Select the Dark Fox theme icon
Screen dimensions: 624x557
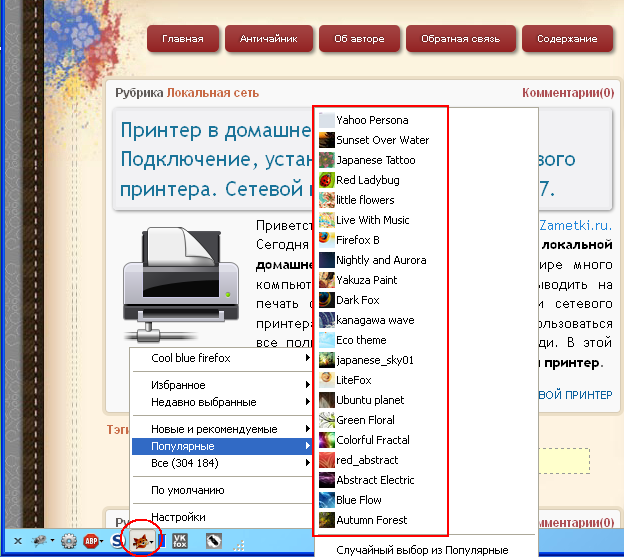pos(326,300)
